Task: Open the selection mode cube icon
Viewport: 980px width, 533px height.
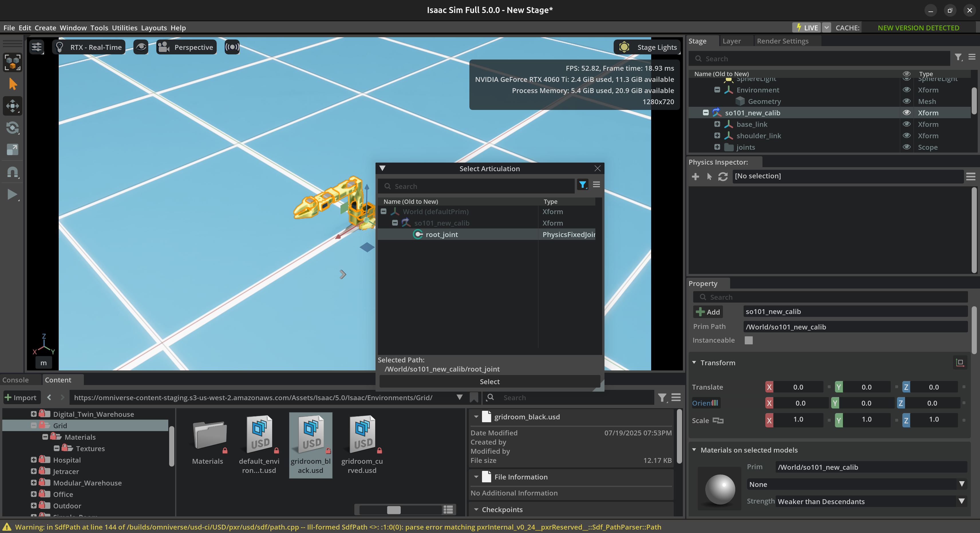Action: [x=13, y=62]
